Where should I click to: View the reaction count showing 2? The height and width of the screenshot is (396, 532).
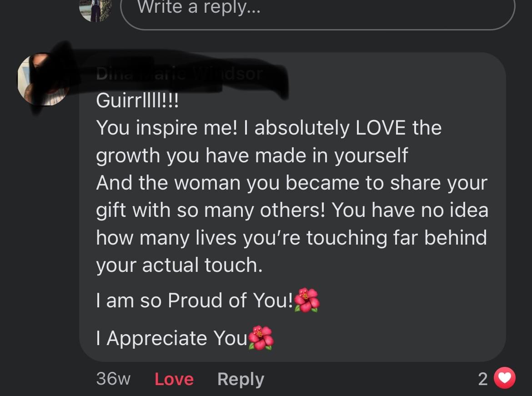(483, 379)
